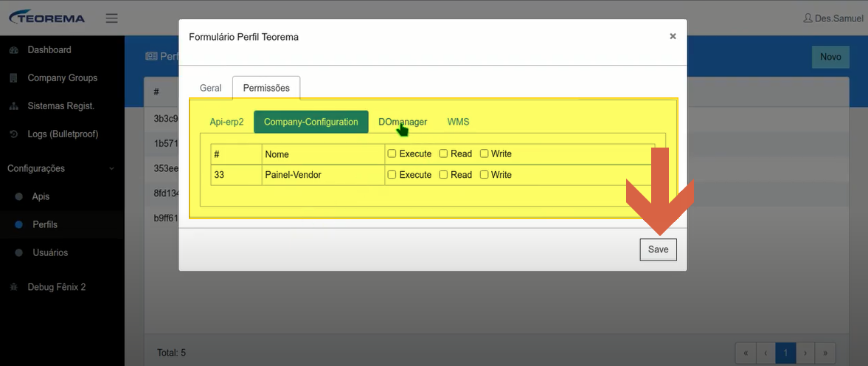Screen dimensions: 868x366
Task: Go to the previous page
Action: click(765, 352)
